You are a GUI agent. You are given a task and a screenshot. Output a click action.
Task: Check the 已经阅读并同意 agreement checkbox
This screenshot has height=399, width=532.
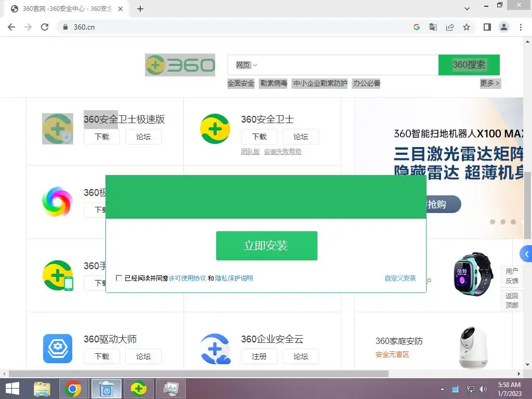click(119, 278)
